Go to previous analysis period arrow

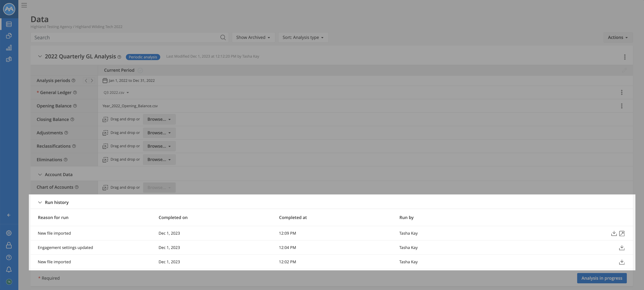pyautogui.click(x=86, y=81)
